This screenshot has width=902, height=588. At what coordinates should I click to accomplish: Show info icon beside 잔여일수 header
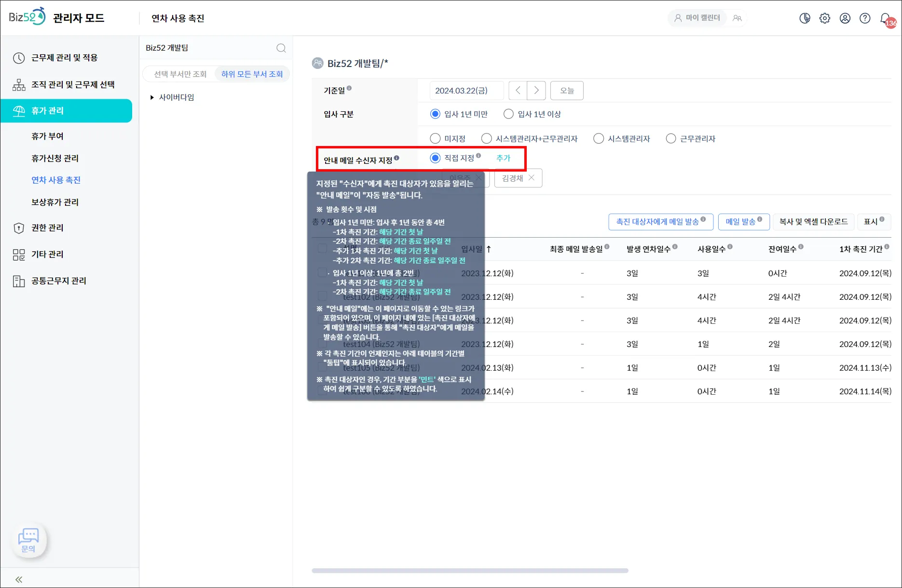pos(801,247)
